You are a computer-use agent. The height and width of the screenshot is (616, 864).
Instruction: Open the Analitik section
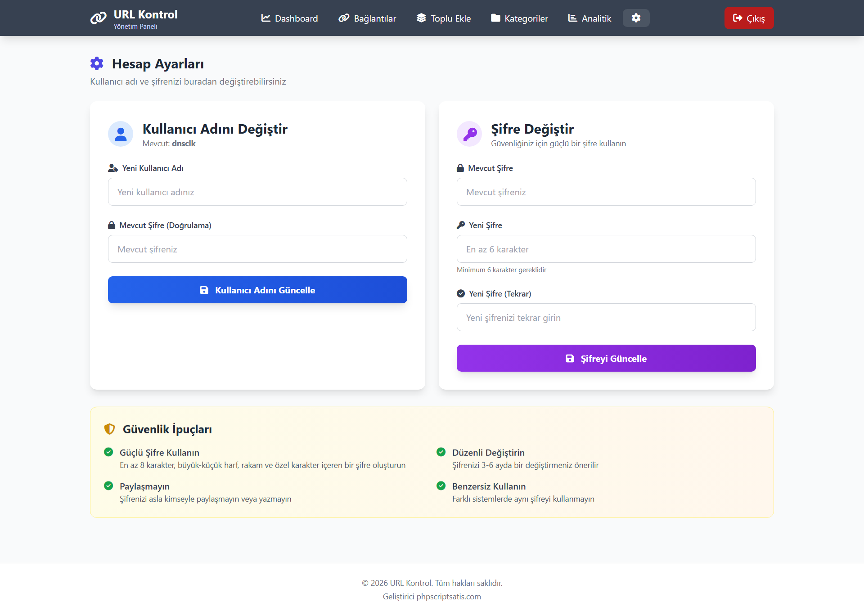tap(589, 18)
